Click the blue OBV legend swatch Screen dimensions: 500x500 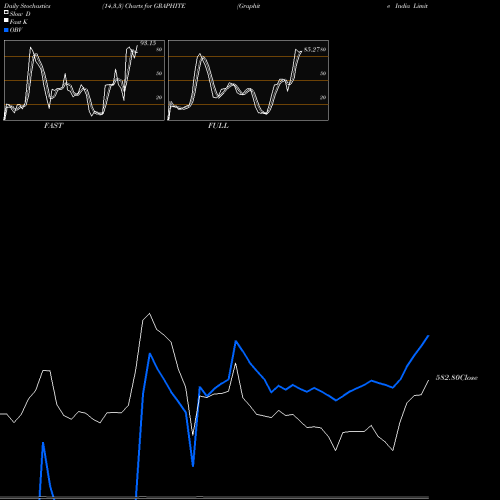point(6,30)
